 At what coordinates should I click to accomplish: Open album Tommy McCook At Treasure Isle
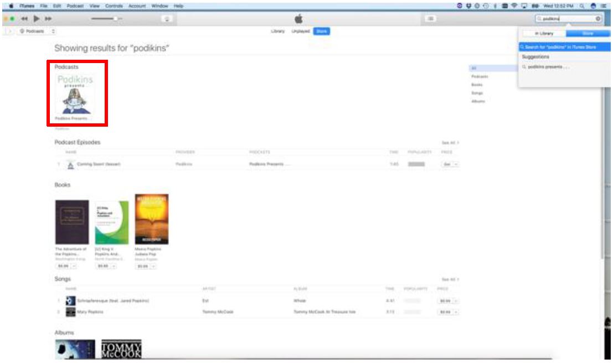[324, 311]
